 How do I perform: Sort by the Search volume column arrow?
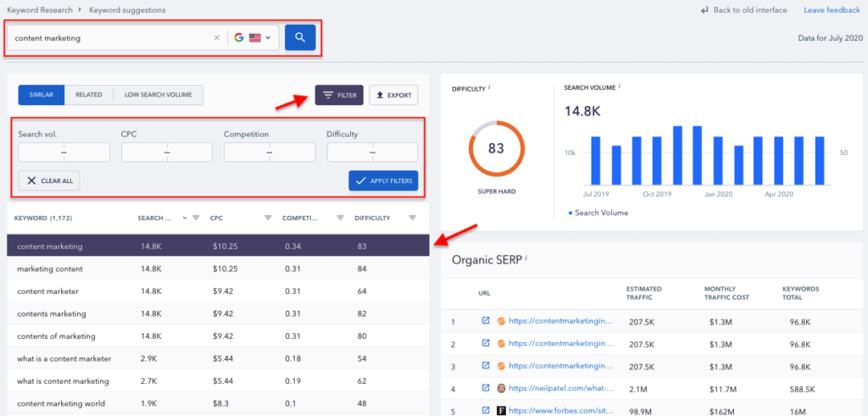click(184, 218)
